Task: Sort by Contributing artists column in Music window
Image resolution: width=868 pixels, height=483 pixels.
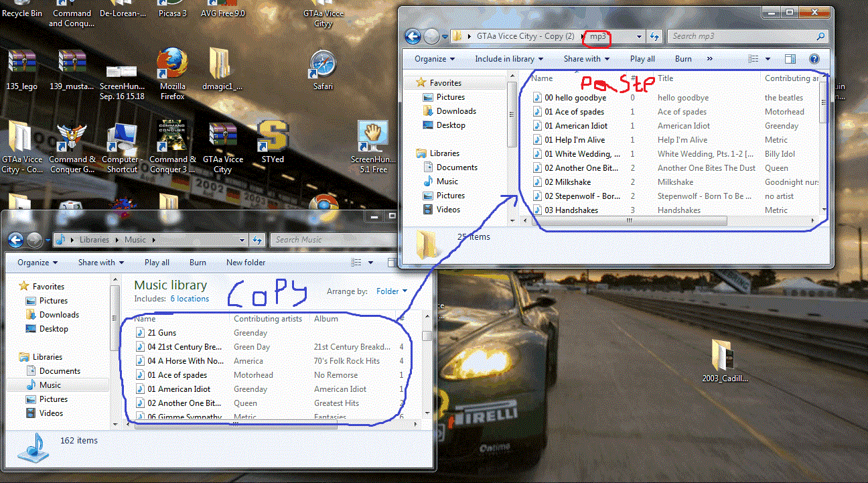Action: point(269,319)
